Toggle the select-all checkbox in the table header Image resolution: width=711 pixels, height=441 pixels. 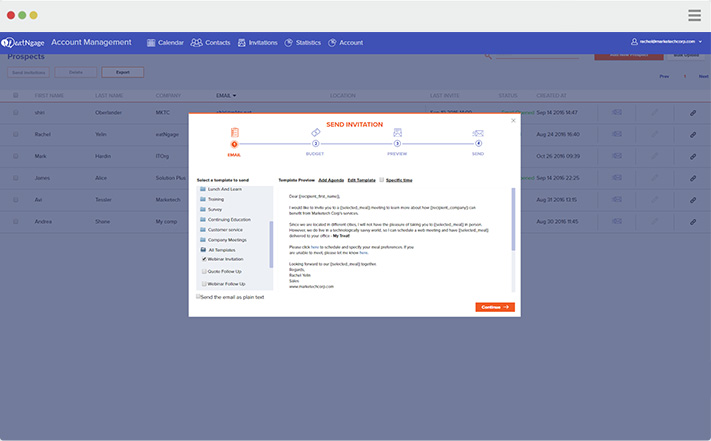16,95
